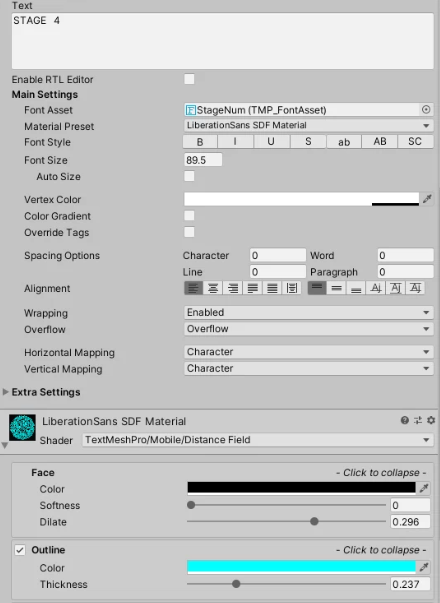
Task: Set justified text alignment
Action: pyautogui.click(x=252, y=288)
